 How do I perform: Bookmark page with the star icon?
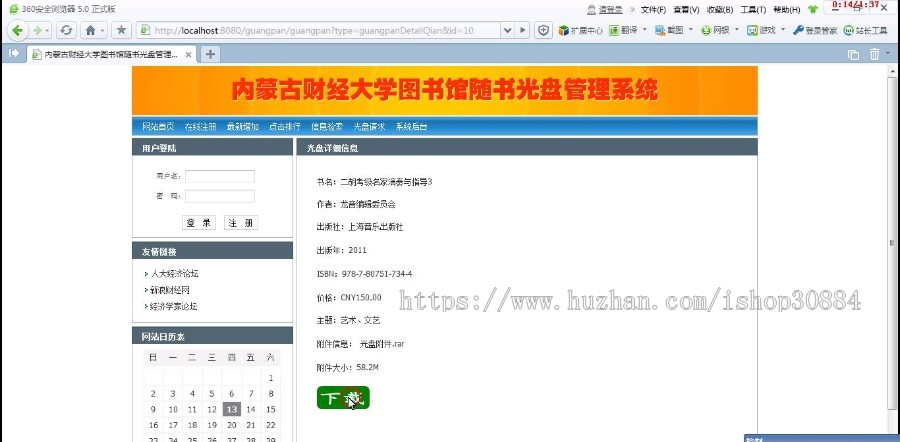121,30
